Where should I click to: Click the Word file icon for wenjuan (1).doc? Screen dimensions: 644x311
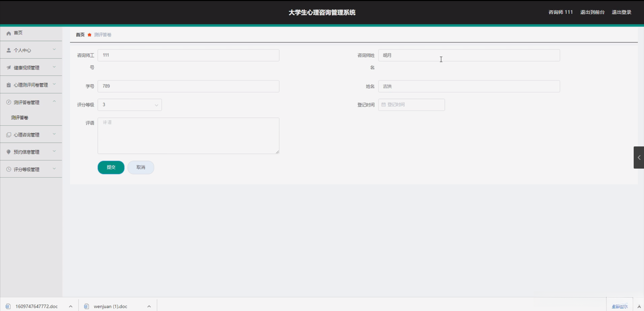pos(86,306)
